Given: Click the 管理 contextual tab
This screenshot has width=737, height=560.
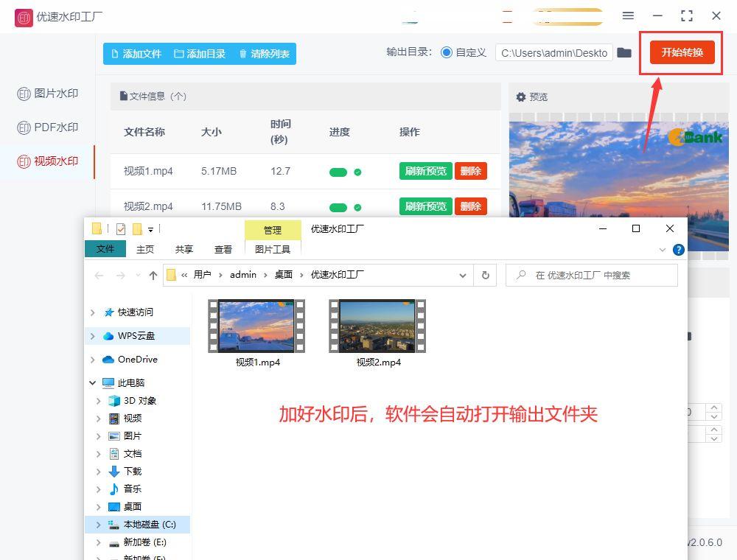Looking at the screenshot, I should (x=273, y=230).
